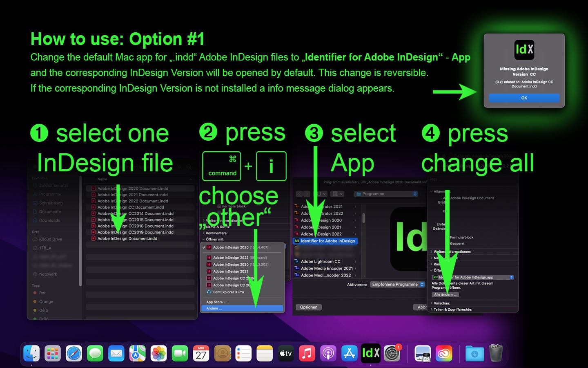This screenshot has width=588, height=368.
Task: Expand the Vorschau section
Action: 431,303
